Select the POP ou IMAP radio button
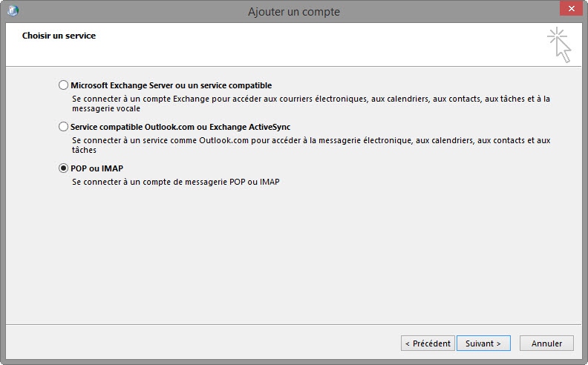 pos(63,168)
